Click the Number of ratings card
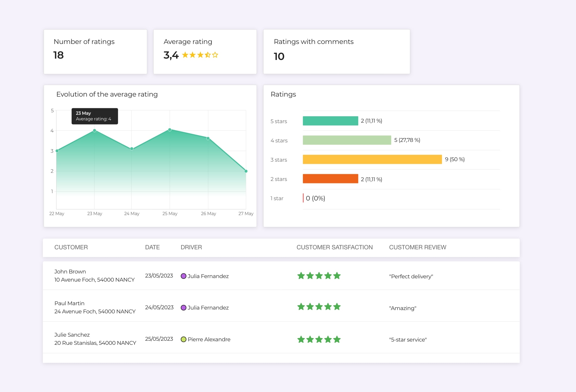 click(x=95, y=52)
